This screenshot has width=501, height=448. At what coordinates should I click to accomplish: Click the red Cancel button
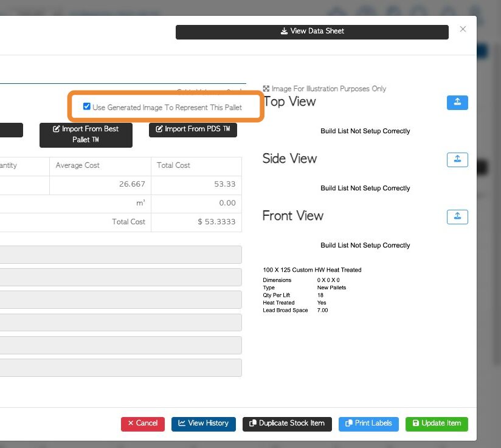[143, 424]
